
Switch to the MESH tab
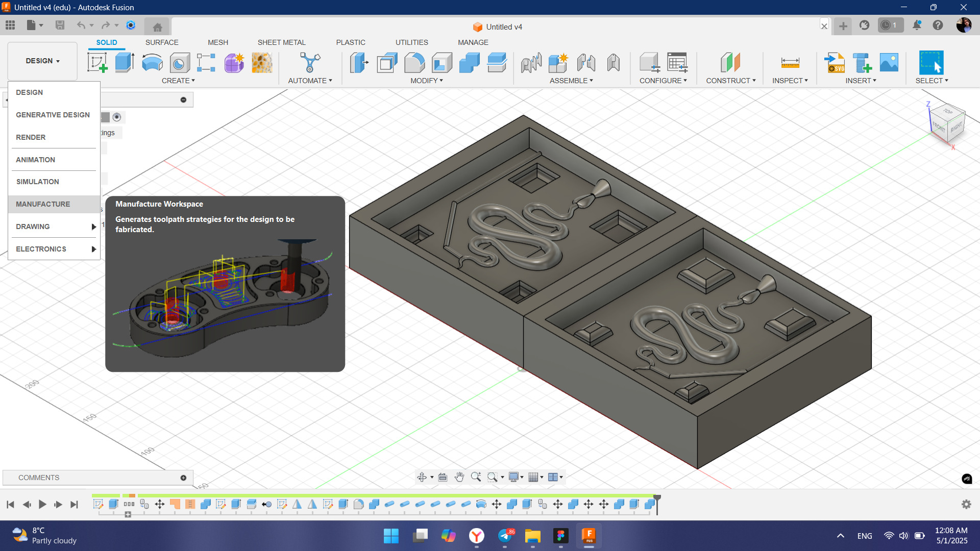point(218,42)
